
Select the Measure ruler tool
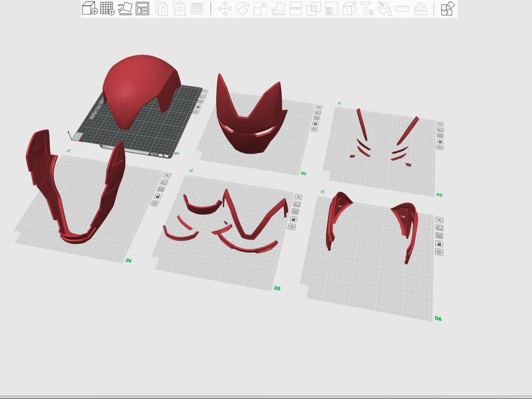pos(402,8)
